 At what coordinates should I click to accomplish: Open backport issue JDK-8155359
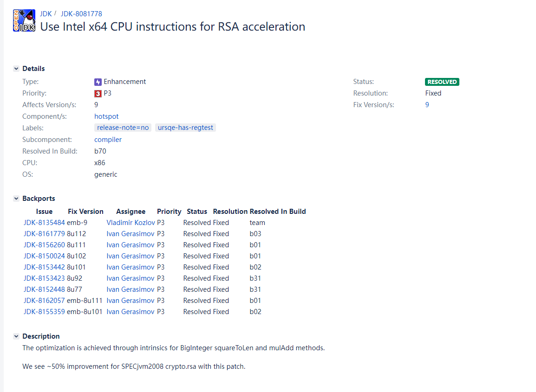44,312
